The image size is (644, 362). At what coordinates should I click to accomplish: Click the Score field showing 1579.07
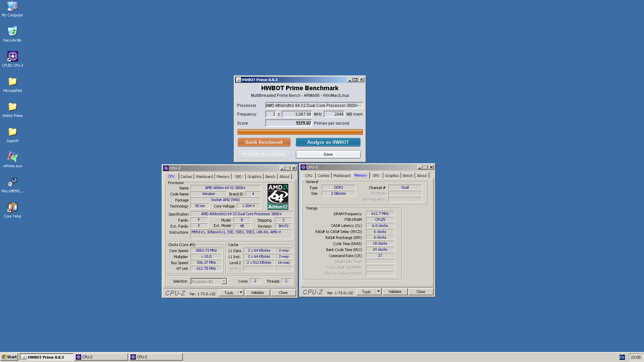point(288,123)
